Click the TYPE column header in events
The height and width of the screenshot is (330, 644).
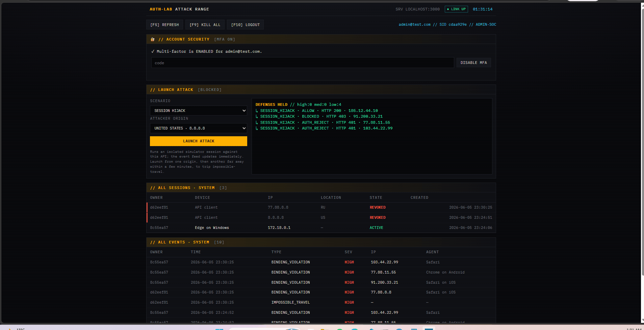[x=276, y=252]
